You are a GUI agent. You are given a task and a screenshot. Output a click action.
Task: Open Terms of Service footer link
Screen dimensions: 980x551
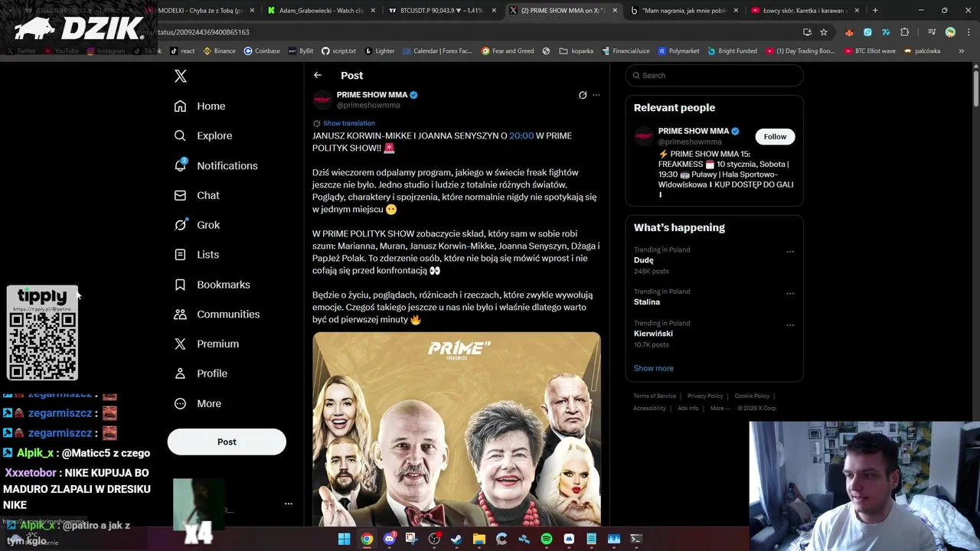tap(655, 396)
